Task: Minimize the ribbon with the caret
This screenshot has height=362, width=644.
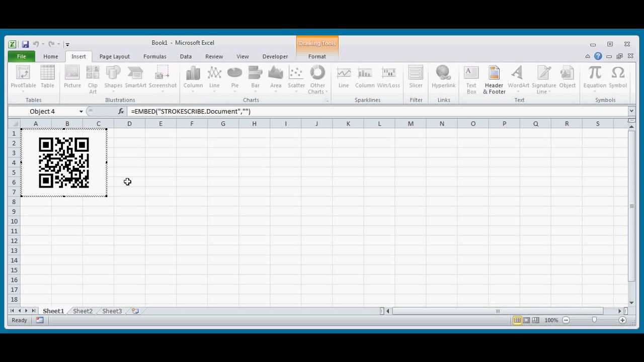Action: point(588,56)
